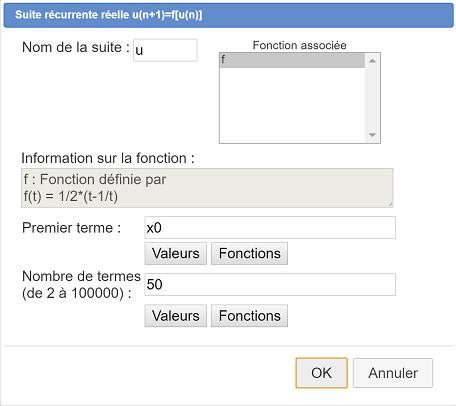
Task: Cancel the dialog with Annuler
Action: 393,373
